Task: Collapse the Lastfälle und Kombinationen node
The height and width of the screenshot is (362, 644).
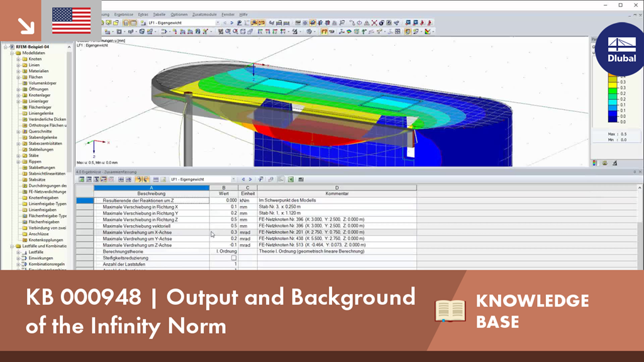Action: 12,246
